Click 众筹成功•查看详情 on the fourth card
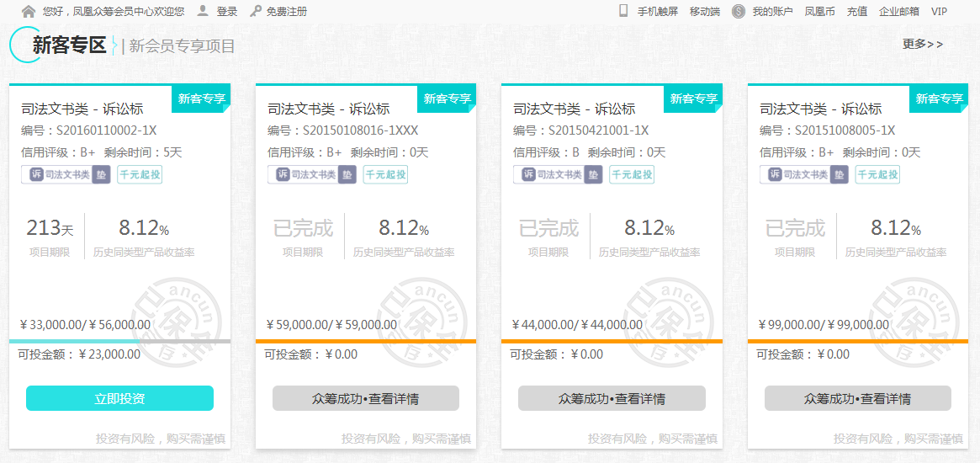The height and width of the screenshot is (463, 980). pyautogui.click(x=857, y=398)
